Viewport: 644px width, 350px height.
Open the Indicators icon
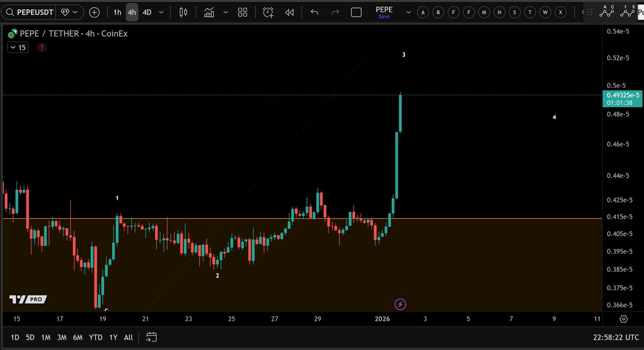click(x=209, y=12)
